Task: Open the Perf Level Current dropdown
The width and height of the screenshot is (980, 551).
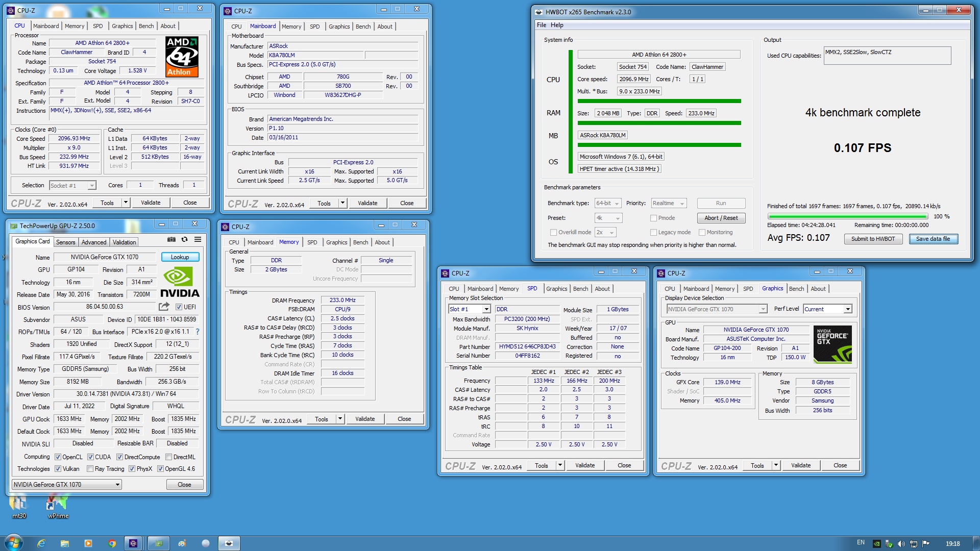Action: point(827,309)
